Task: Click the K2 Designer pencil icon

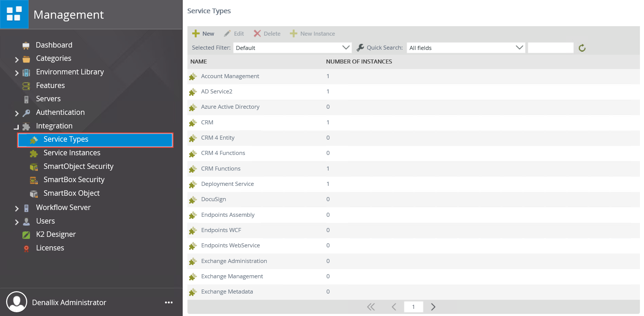Action: pos(26,235)
